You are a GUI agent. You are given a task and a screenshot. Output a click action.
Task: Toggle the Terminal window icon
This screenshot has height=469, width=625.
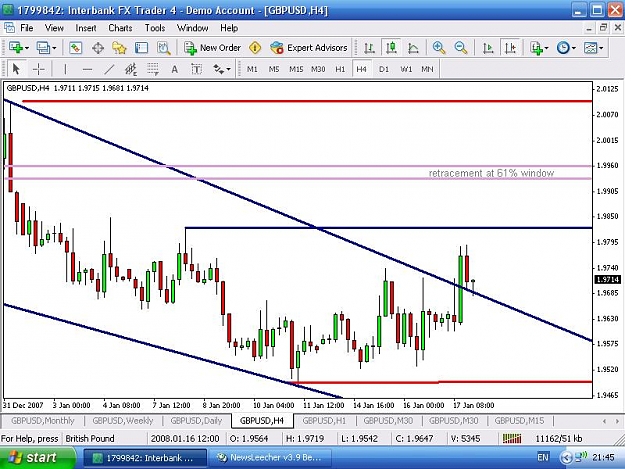tap(141, 48)
